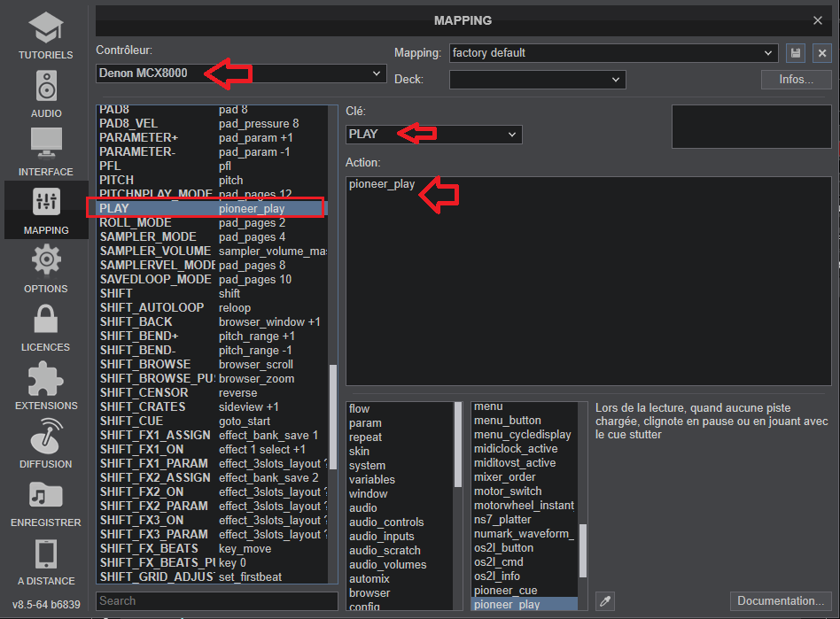Select the SHIFT_FX_BEATS key_move row

click(212, 549)
